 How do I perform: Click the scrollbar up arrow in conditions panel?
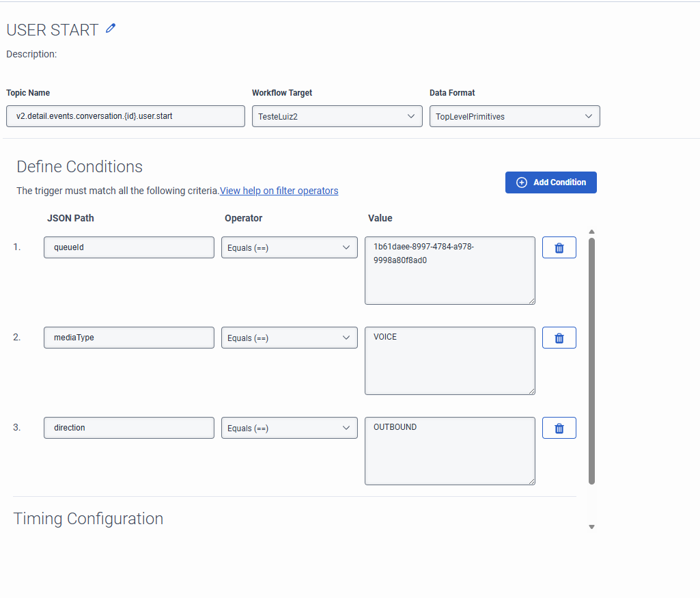point(591,232)
